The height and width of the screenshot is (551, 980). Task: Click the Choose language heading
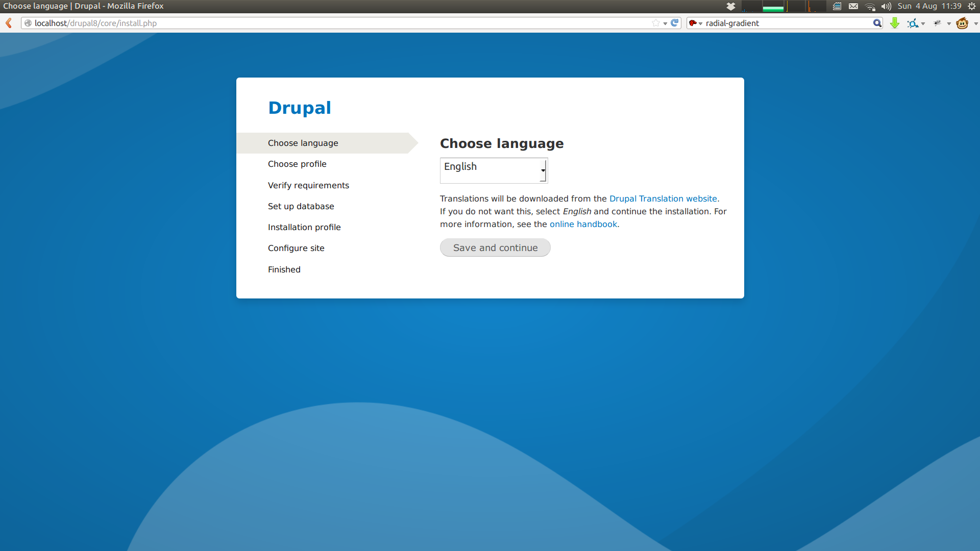pyautogui.click(x=502, y=143)
